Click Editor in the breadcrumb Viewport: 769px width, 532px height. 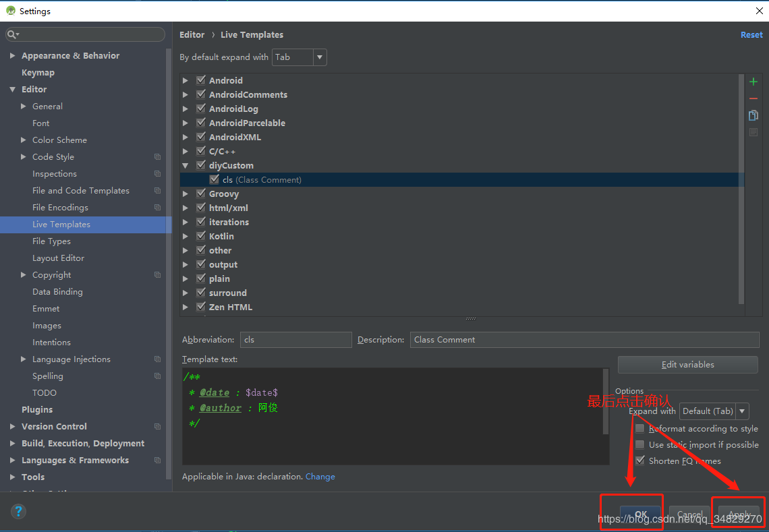pyautogui.click(x=192, y=35)
